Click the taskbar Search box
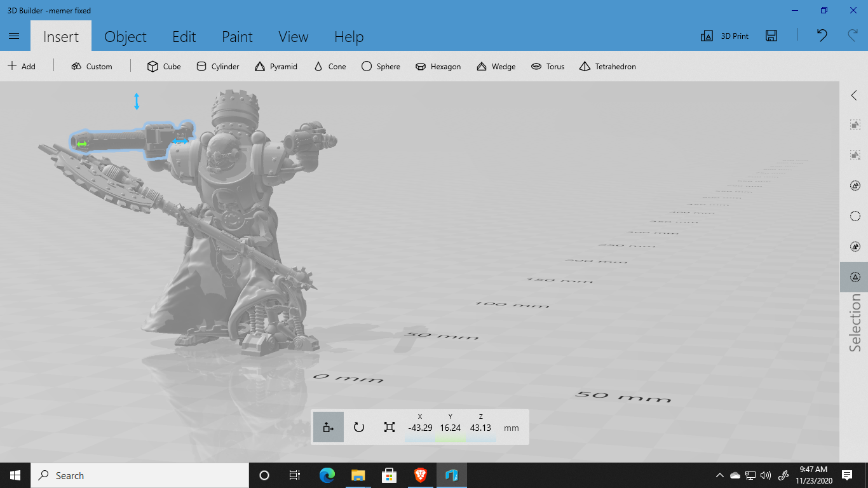Viewport: 868px width, 488px height. (x=140, y=475)
